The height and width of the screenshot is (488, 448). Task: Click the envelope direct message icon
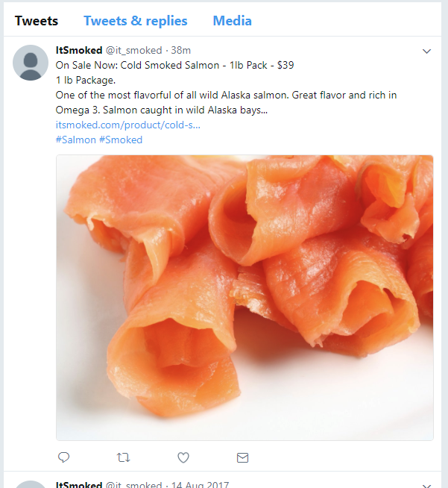click(242, 457)
